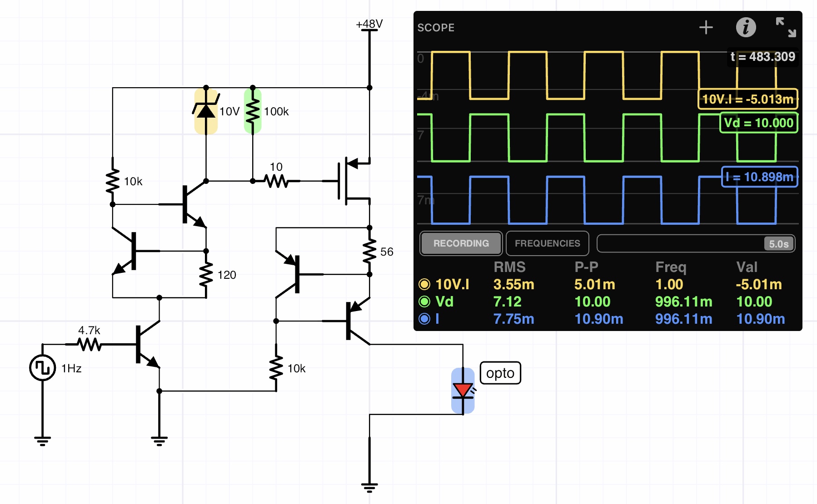Switch to the RECORDING tab

pyautogui.click(x=461, y=243)
